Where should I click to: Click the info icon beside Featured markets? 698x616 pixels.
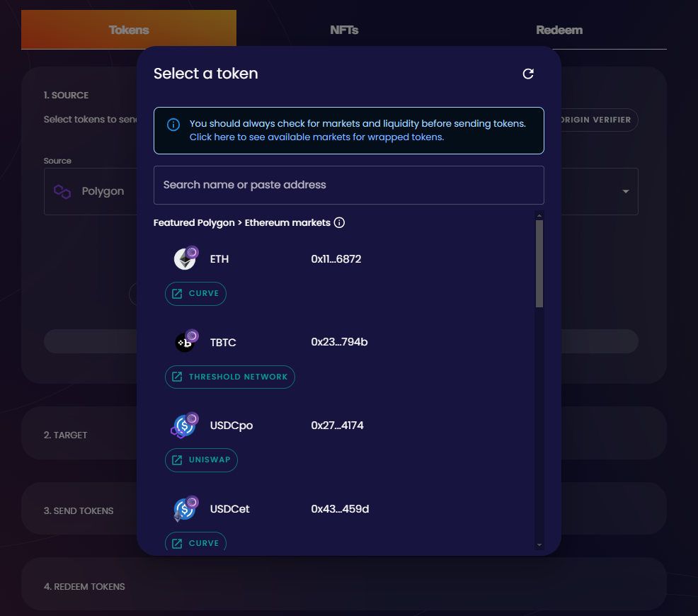point(339,223)
